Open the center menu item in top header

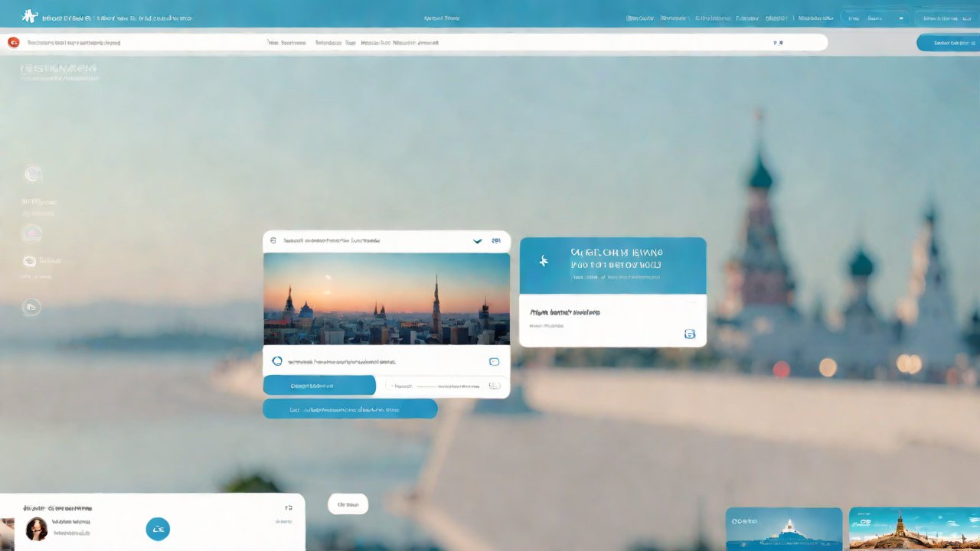tap(442, 18)
